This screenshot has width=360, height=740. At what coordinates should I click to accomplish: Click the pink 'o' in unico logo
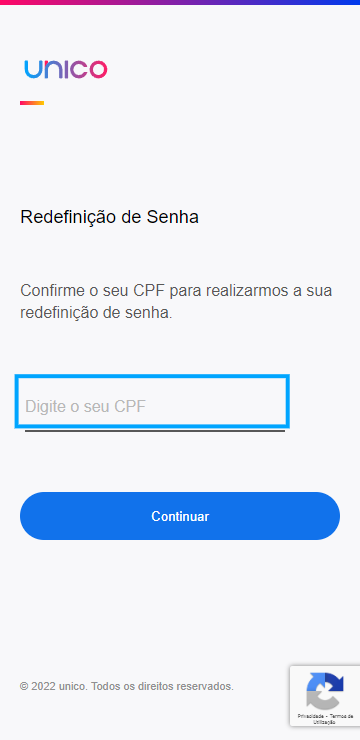point(98,69)
